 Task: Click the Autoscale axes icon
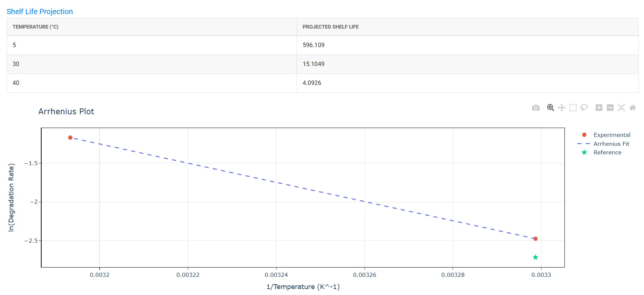point(621,108)
